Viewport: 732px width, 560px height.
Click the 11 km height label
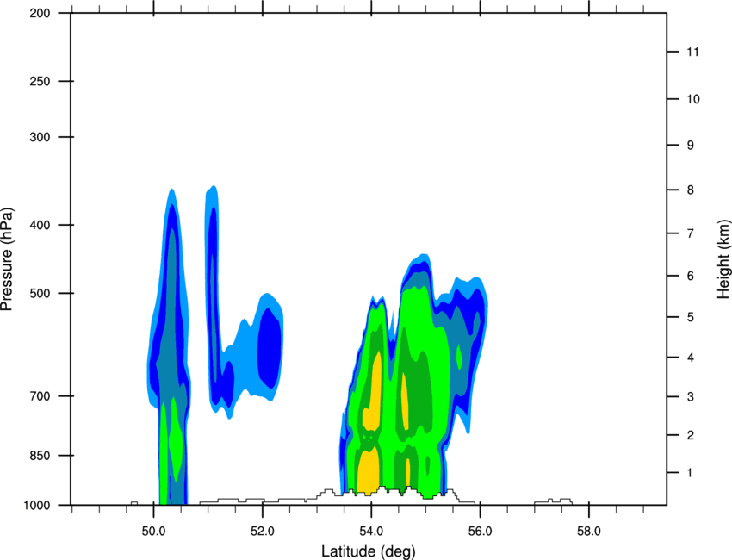pos(692,52)
